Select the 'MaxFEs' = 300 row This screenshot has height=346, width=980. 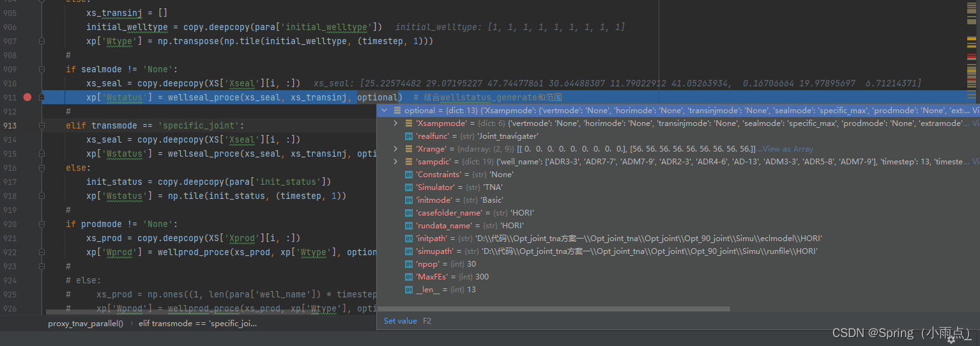pos(677,277)
